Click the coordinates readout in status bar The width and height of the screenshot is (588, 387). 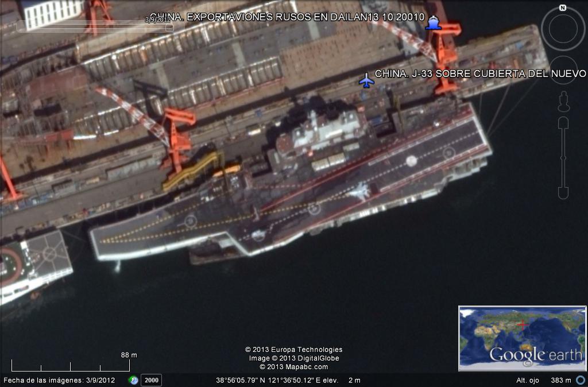[x=276, y=380]
